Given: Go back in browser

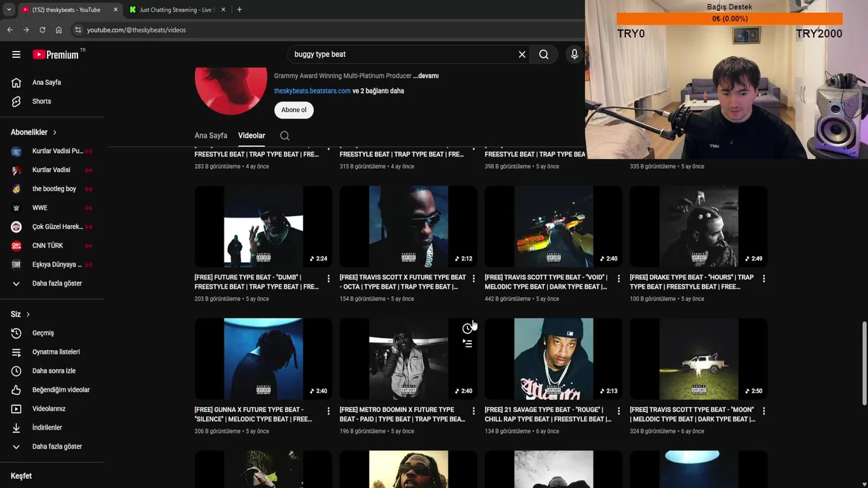Looking at the screenshot, I should pyautogui.click(x=9, y=30).
